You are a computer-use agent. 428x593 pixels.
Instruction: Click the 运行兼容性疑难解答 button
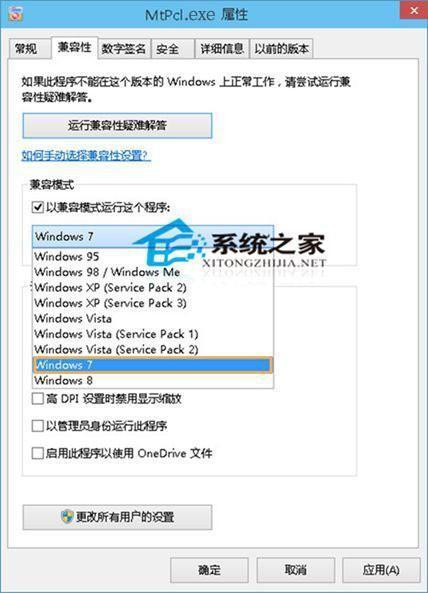tap(117, 126)
